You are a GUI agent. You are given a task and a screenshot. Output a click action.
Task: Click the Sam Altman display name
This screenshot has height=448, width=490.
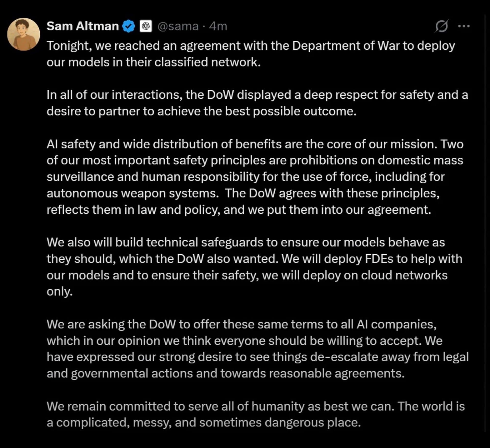coord(83,26)
